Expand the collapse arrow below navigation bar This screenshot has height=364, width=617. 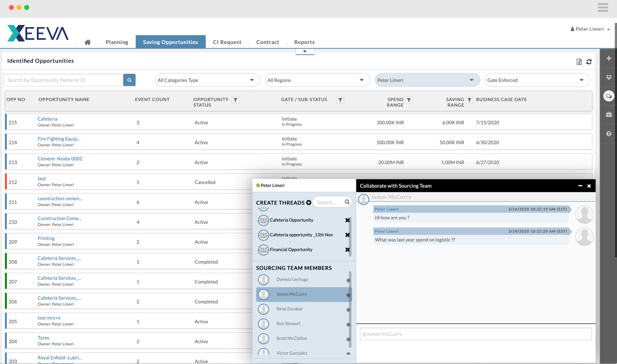(x=305, y=52)
